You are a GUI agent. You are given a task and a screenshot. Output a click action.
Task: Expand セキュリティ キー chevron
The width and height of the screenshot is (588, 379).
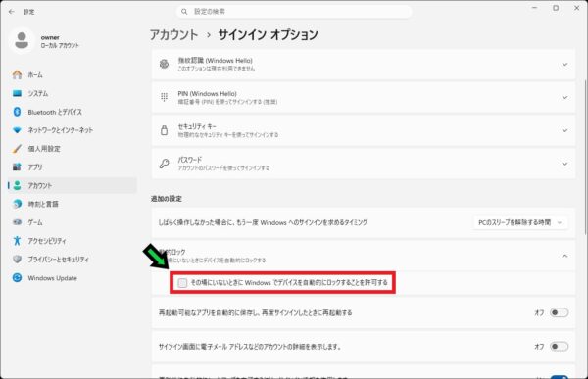point(564,130)
